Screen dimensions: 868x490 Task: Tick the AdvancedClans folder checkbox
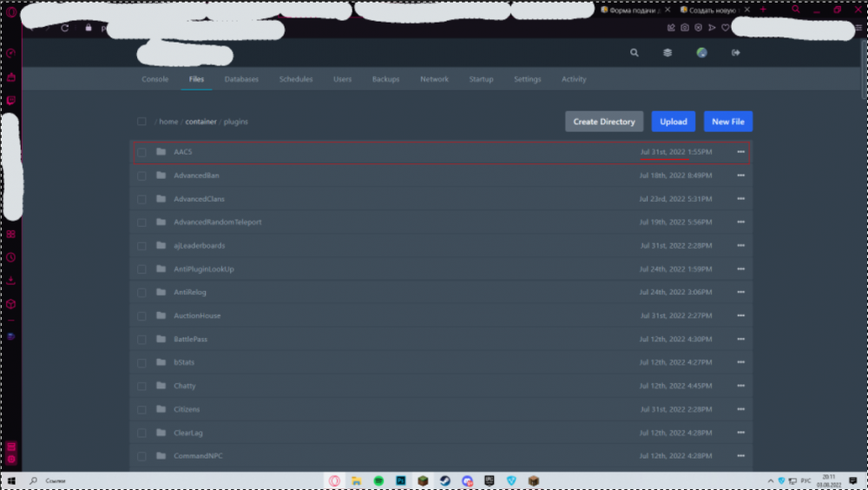(141, 199)
